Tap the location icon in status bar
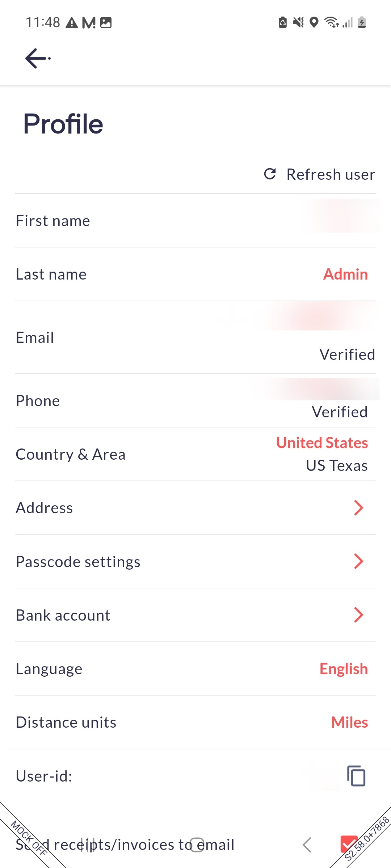 point(314,22)
